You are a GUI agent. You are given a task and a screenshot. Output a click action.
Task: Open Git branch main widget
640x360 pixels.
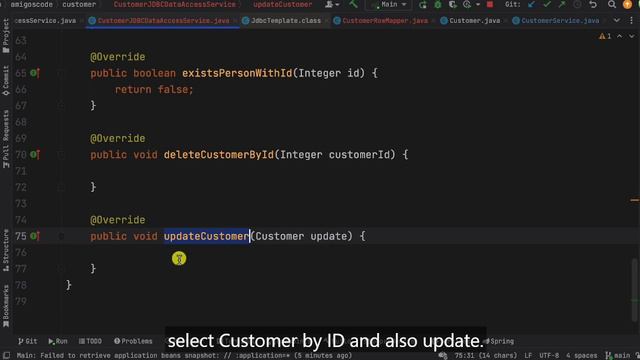coord(618,356)
